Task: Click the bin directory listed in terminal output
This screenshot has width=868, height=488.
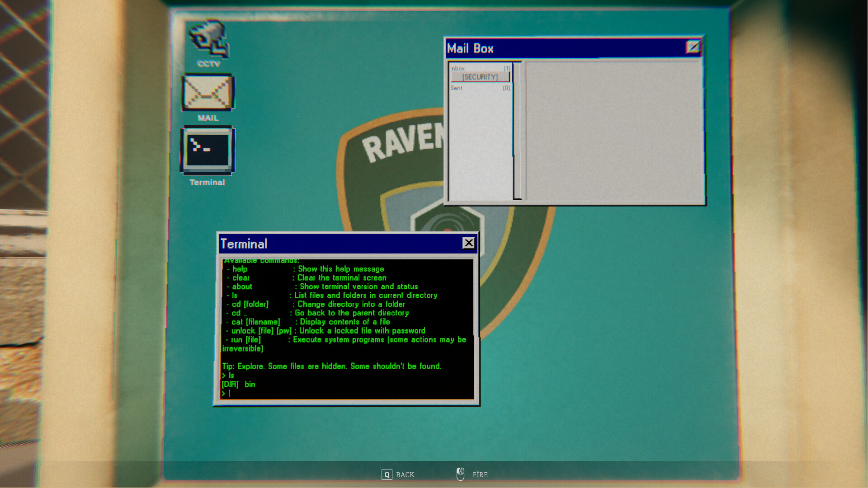Action: pos(250,384)
